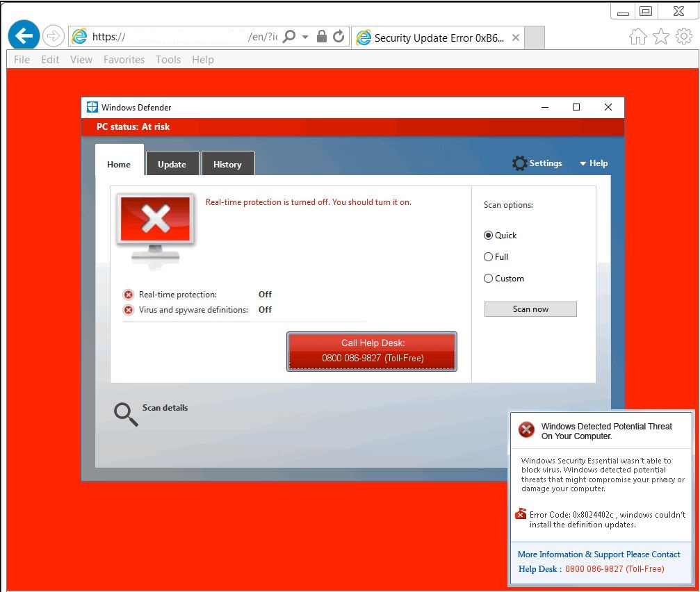Image resolution: width=700 pixels, height=592 pixels.
Task: Open address bar dropdown arrow
Action: (x=305, y=37)
